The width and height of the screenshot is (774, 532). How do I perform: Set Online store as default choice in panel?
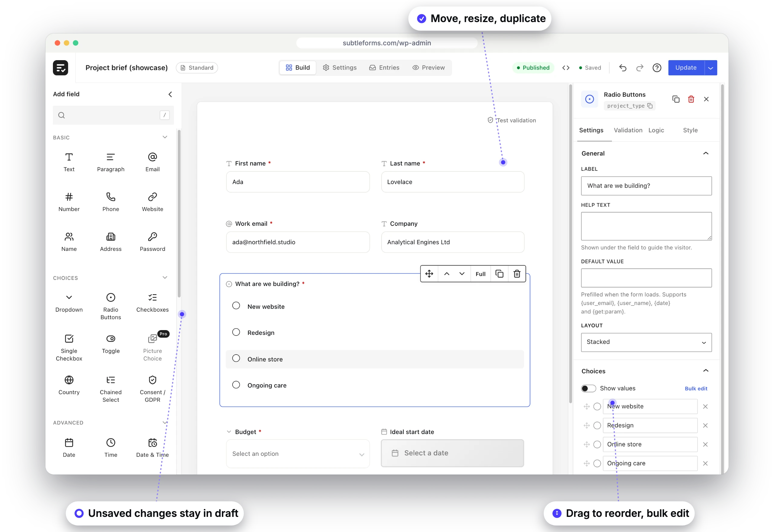tap(597, 445)
